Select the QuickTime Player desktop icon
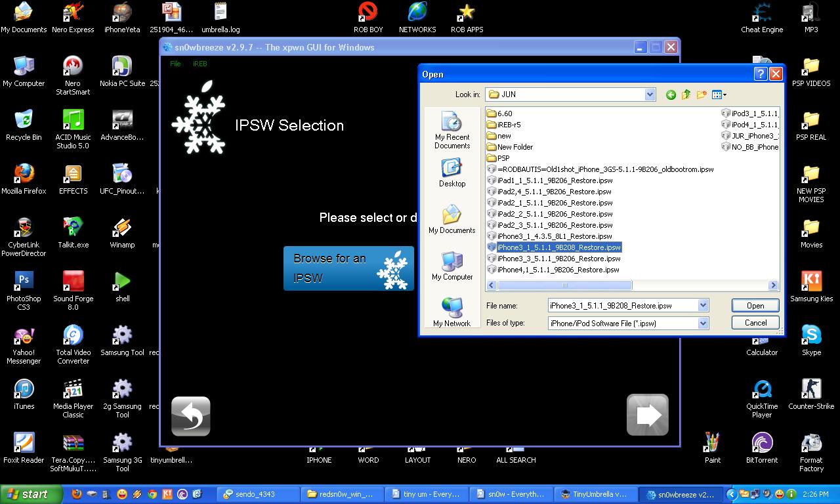Screen dimensions: 840x504 pos(762,398)
